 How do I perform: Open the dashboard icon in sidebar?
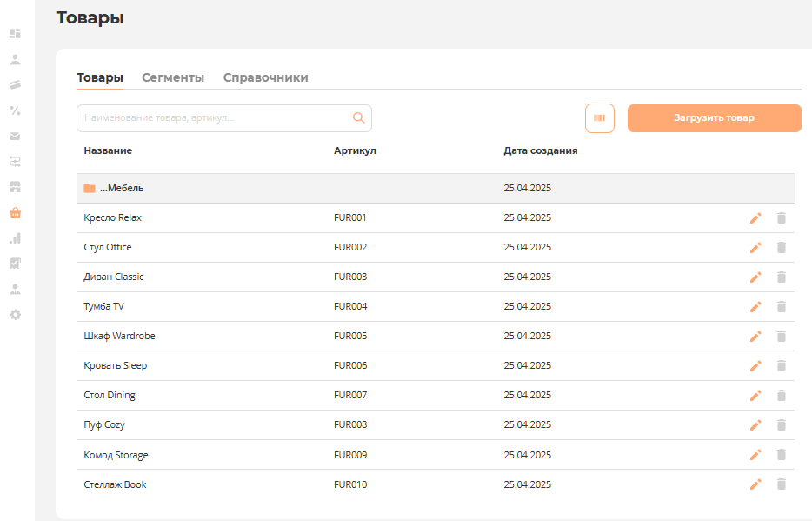point(15,34)
